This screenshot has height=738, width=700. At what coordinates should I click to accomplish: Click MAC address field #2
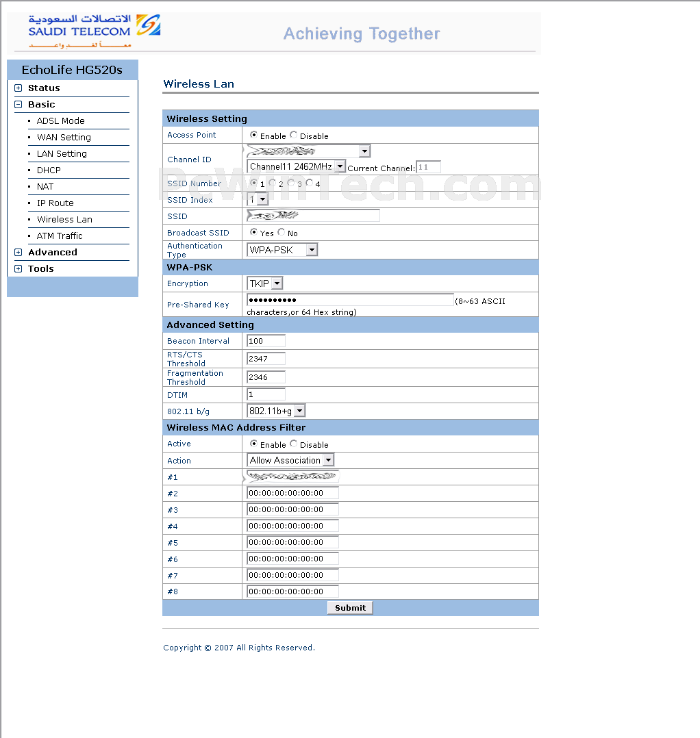click(292, 493)
